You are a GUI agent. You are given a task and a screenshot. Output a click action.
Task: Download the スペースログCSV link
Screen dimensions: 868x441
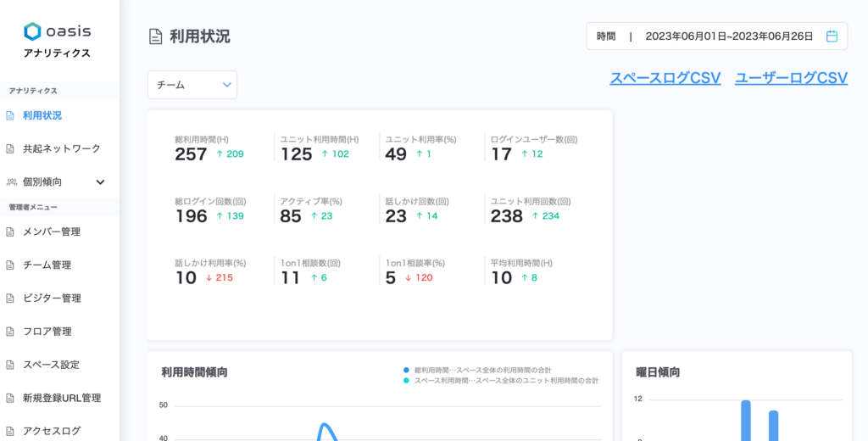pos(665,78)
